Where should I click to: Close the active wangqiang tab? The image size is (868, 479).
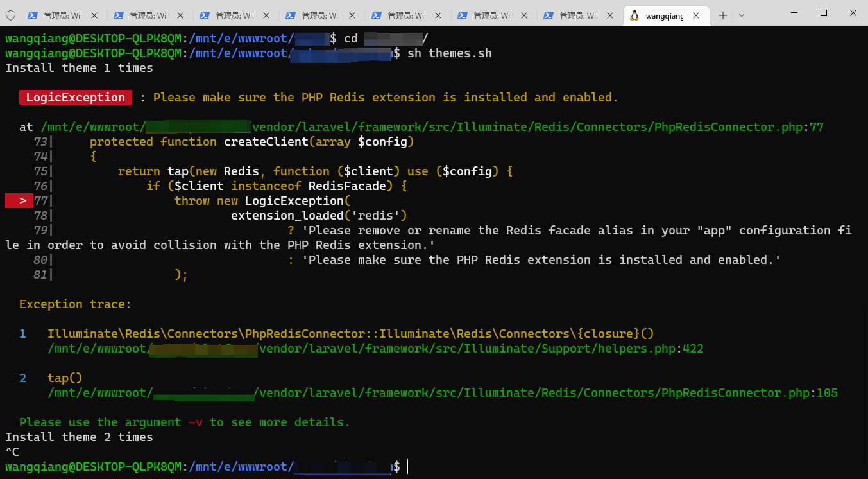(696, 15)
